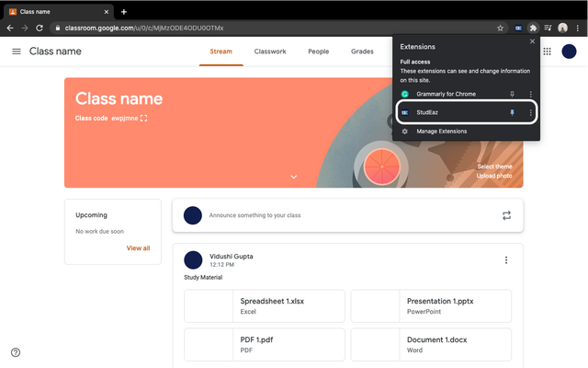Open more options for Grammarly for Chrome
Image resolution: width=588 pixels, height=368 pixels.
(x=530, y=94)
